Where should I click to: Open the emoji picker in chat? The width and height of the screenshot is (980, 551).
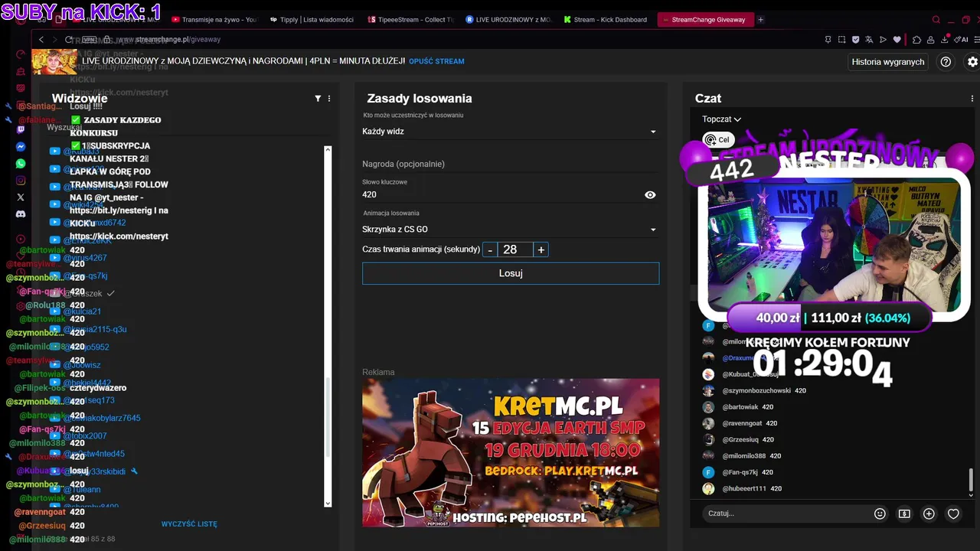pyautogui.click(x=880, y=514)
